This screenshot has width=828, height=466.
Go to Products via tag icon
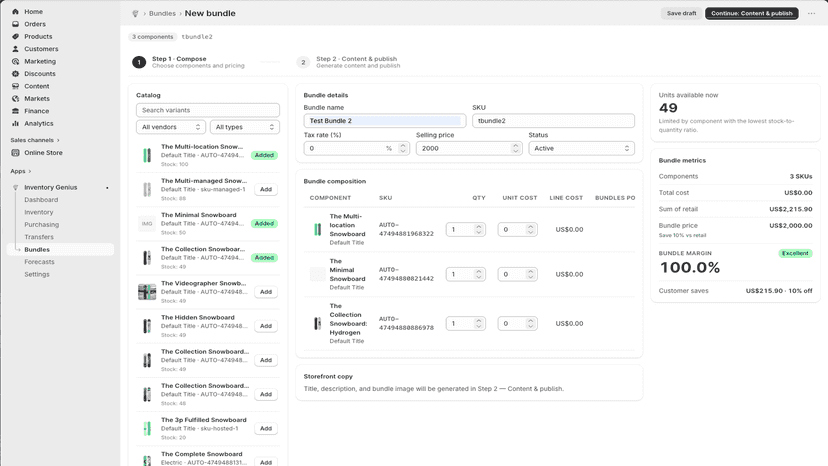pos(15,36)
